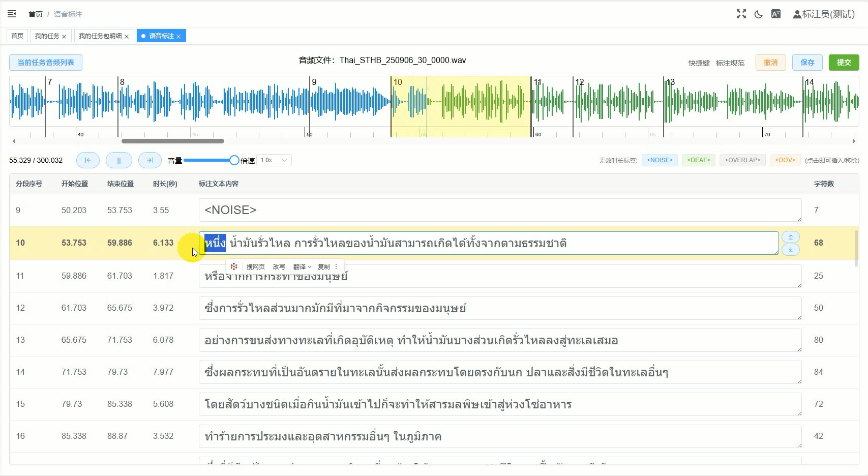Click segment 10 annotation text field
Viewport: 868px width, 476px height.
coord(489,243)
